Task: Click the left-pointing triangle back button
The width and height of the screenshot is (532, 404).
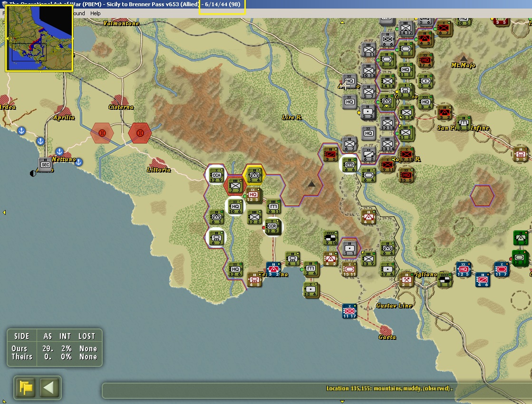Action: 49,387
